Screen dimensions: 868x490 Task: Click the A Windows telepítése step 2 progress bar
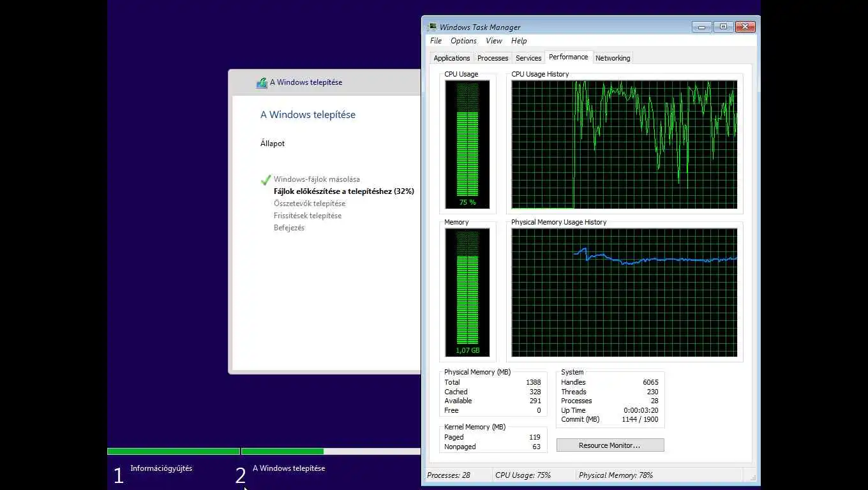[331, 452]
